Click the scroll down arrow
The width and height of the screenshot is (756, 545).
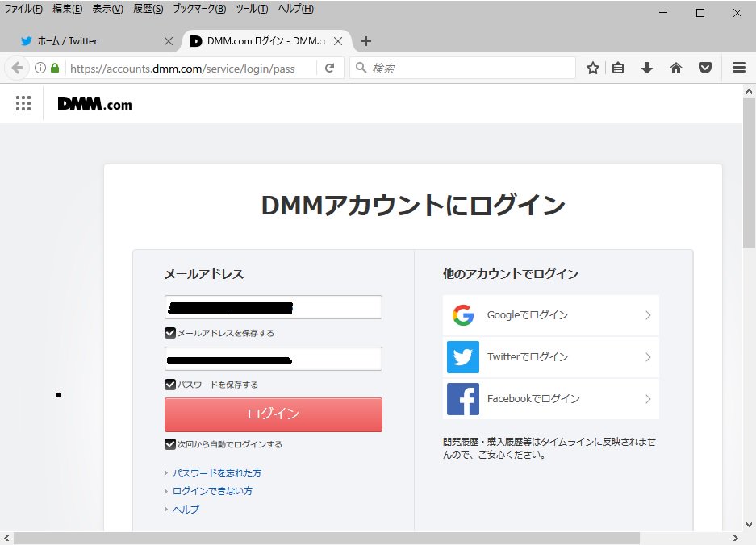click(x=749, y=525)
